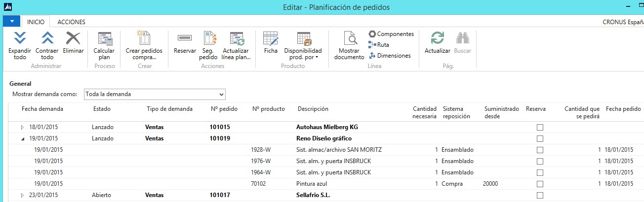Click Pintura azul description
Screen dimensions: 644x202
coord(312,184)
